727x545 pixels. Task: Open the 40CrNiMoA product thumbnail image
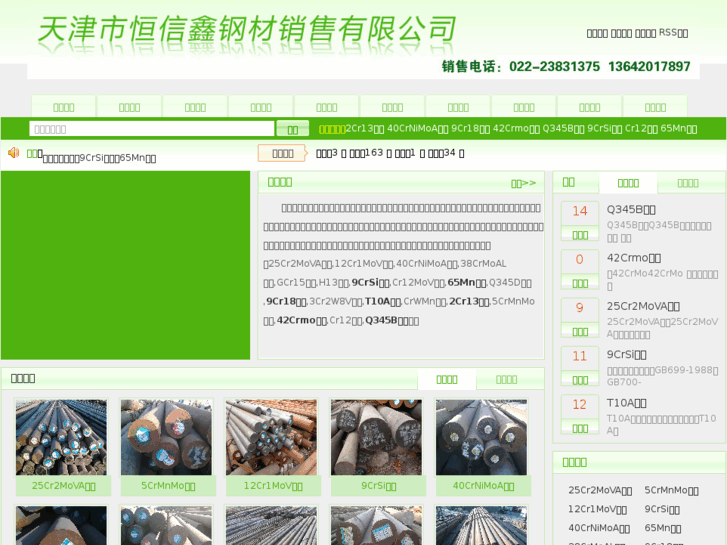tap(481, 437)
